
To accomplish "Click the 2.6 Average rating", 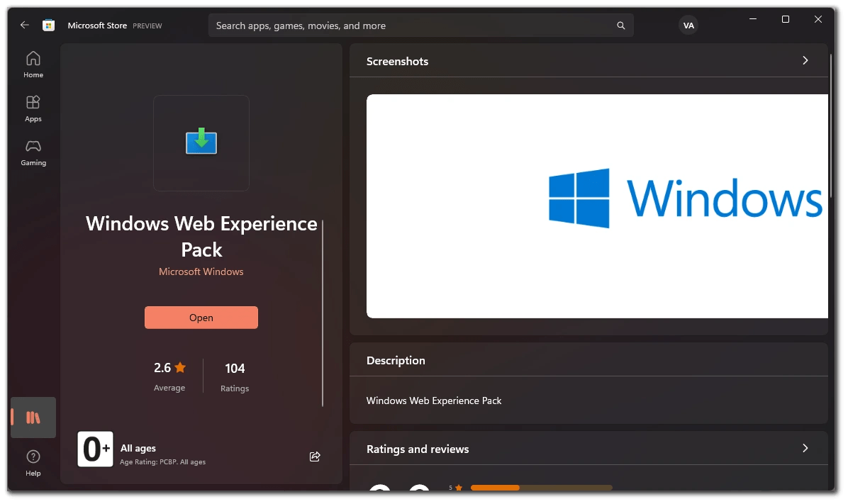I will 169,376.
